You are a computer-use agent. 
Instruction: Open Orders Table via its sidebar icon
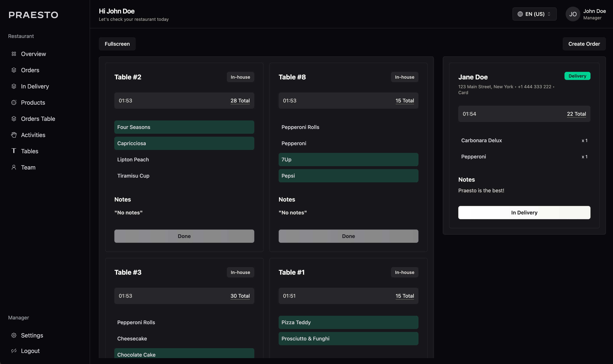pyautogui.click(x=14, y=118)
